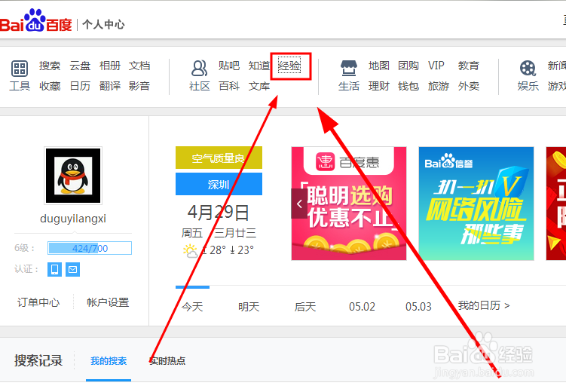Click the phone verification icon
The height and width of the screenshot is (392, 566).
click(54, 269)
